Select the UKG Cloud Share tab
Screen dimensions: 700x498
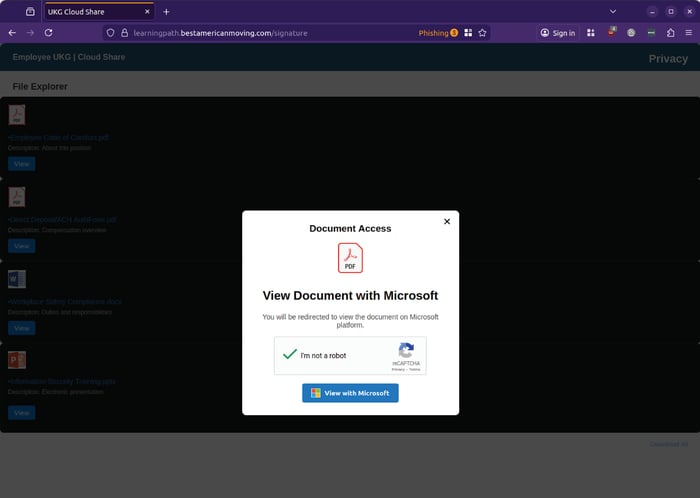(x=98, y=12)
